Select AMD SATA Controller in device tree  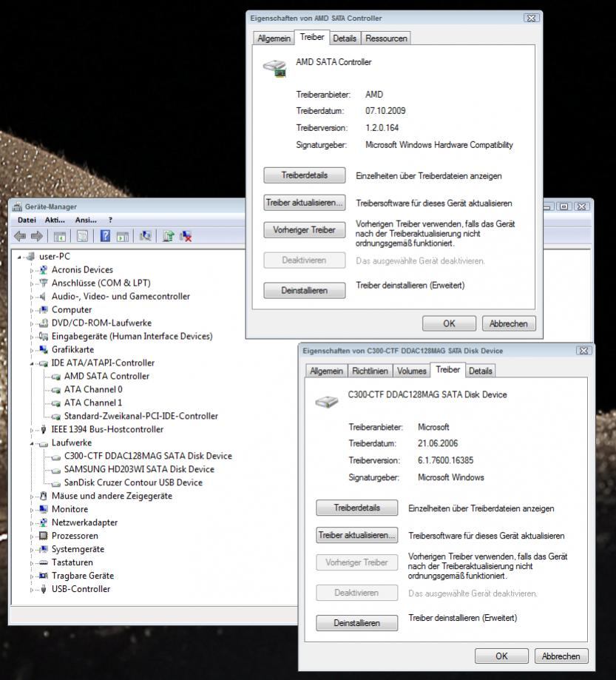pos(106,377)
